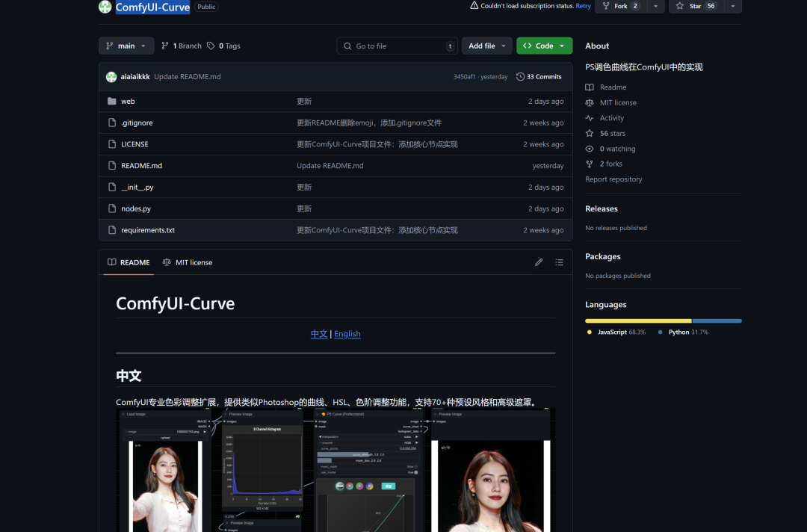Open the star lists dropdown arrow

pyautogui.click(x=733, y=6)
